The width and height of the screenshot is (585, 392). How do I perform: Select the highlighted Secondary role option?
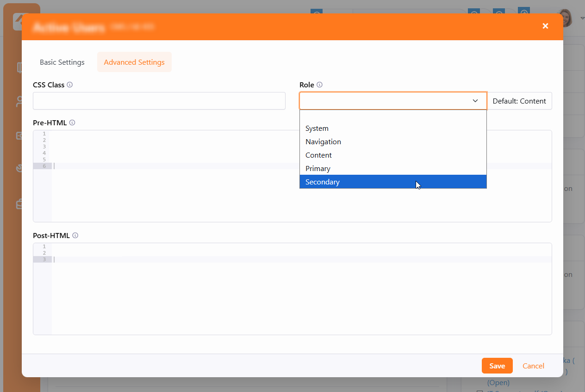click(323, 182)
